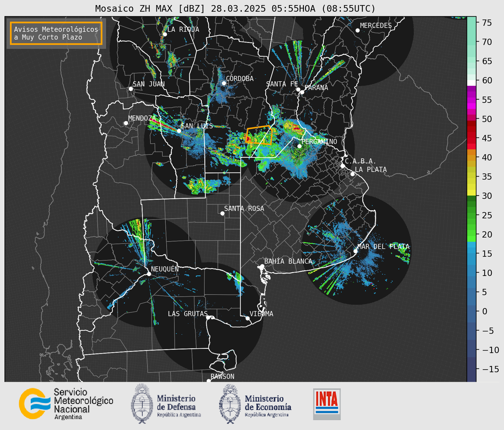Click the white dot marker at Santa Rosa
Image resolution: width=504 pixels, height=430 pixels.
222,213
